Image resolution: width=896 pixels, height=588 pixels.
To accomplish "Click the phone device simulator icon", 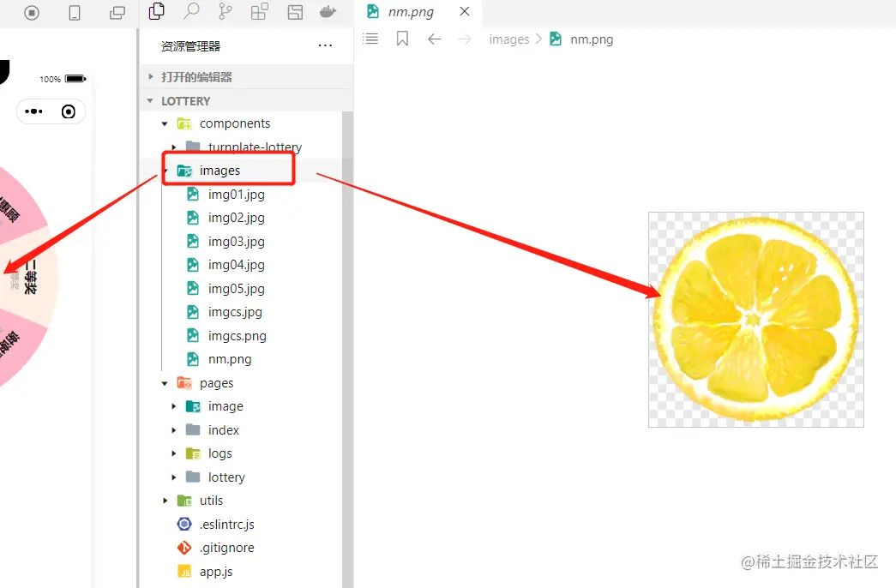I will tap(75, 13).
